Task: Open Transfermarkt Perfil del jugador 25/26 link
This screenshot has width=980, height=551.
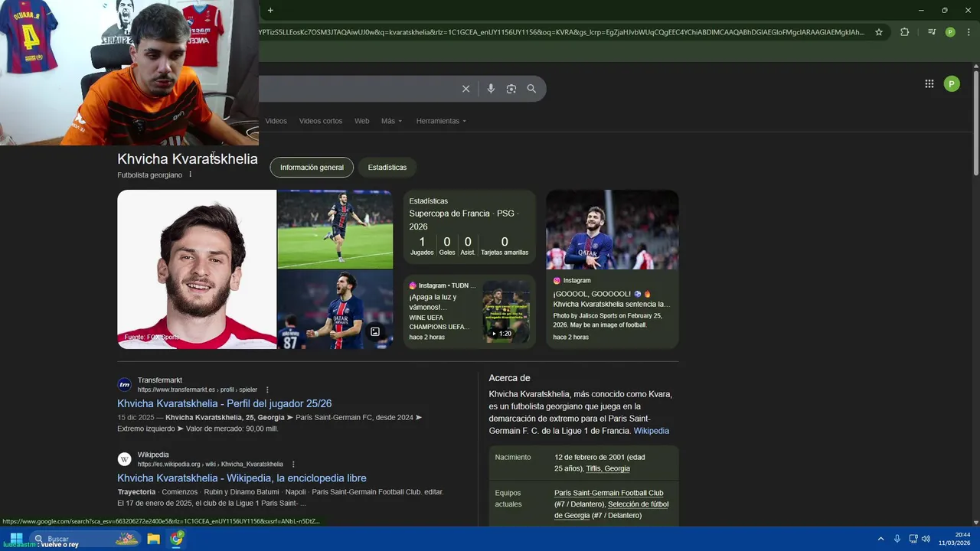Action: (x=224, y=403)
